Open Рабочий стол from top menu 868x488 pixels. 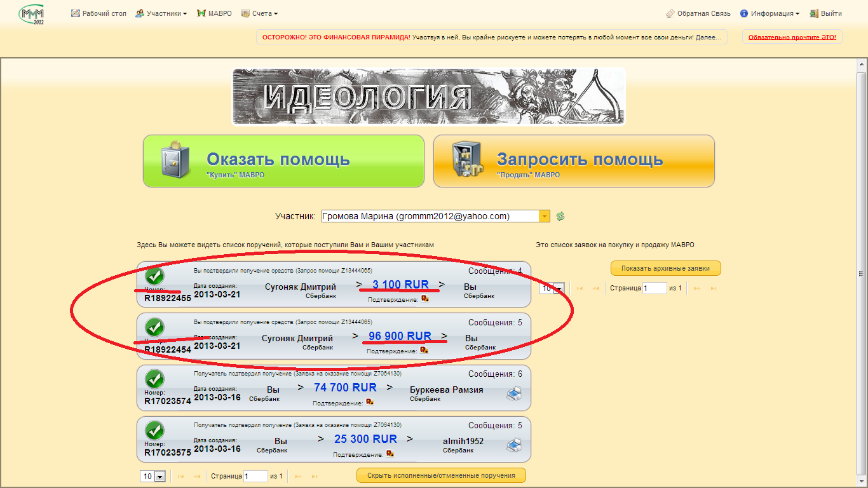(104, 13)
